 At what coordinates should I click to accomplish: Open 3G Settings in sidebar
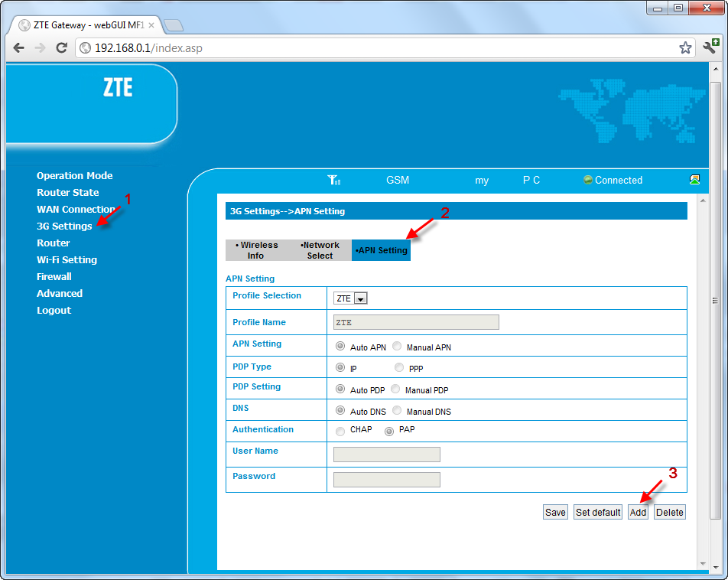(x=64, y=226)
